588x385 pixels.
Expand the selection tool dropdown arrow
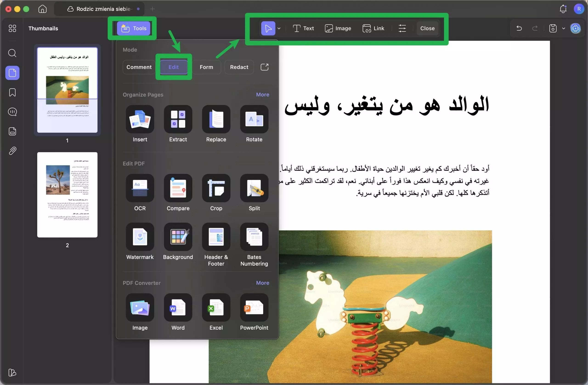click(279, 28)
